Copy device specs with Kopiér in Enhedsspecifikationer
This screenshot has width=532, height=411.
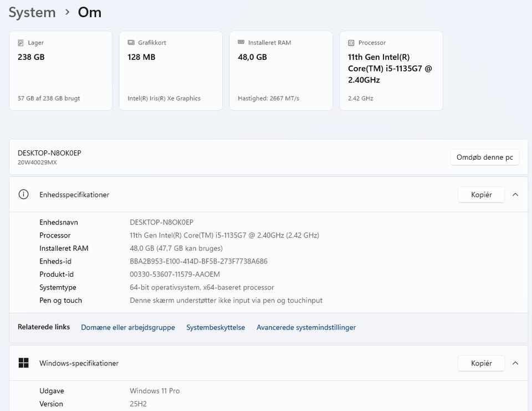tap(481, 195)
